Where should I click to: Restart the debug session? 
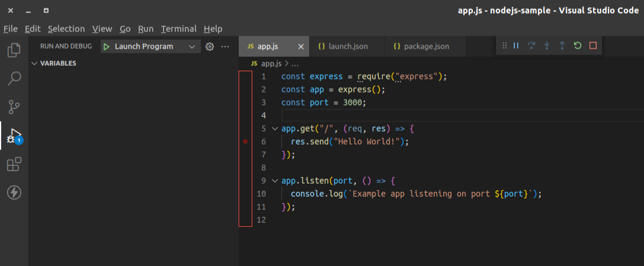click(578, 46)
